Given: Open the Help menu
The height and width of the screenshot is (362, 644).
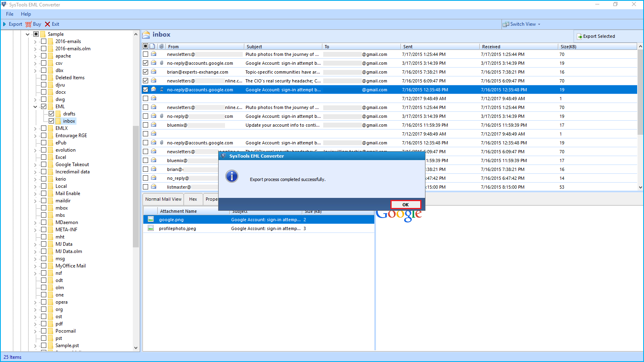Looking at the screenshot, I should click(x=26, y=14).
